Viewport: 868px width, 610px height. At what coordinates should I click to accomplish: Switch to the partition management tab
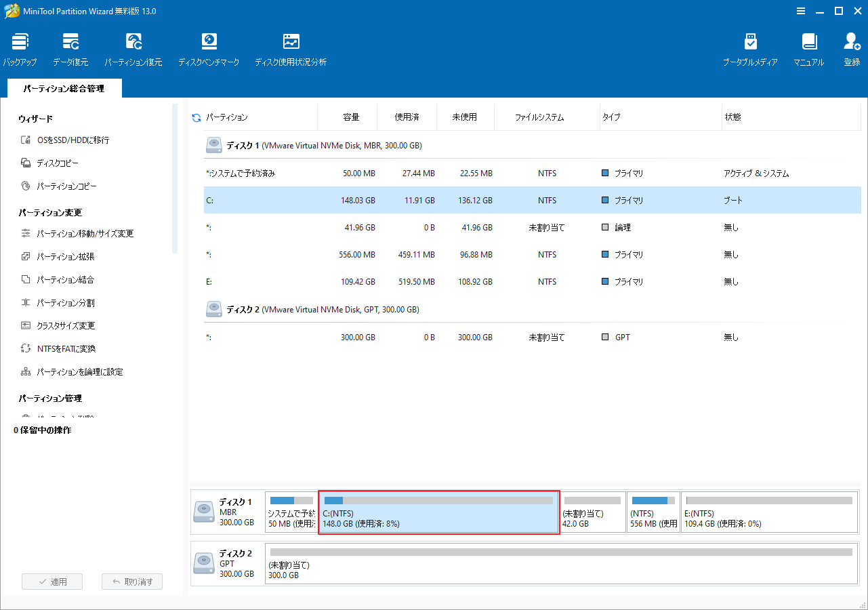(64, 88)
